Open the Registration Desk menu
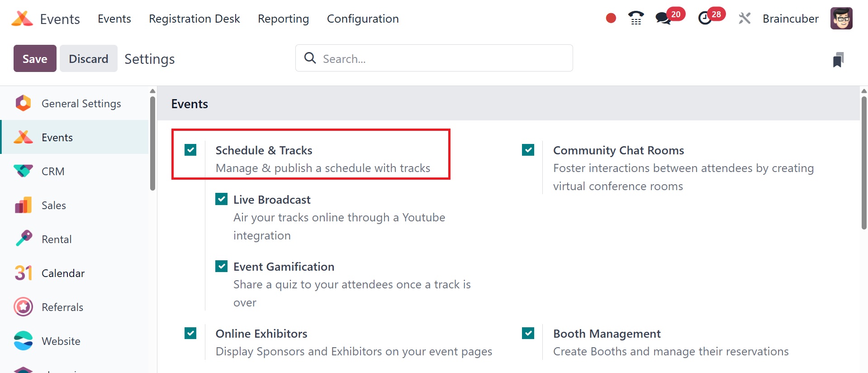 coord(194,19)
